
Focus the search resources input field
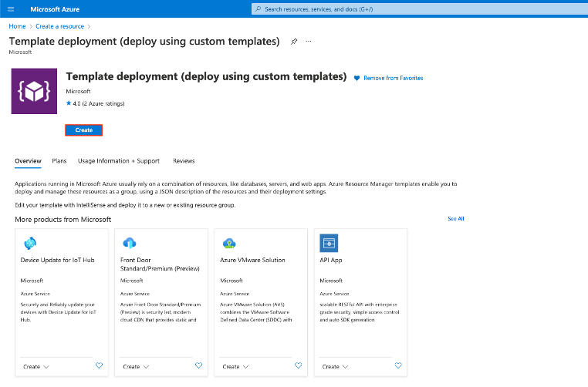[420, 9]
